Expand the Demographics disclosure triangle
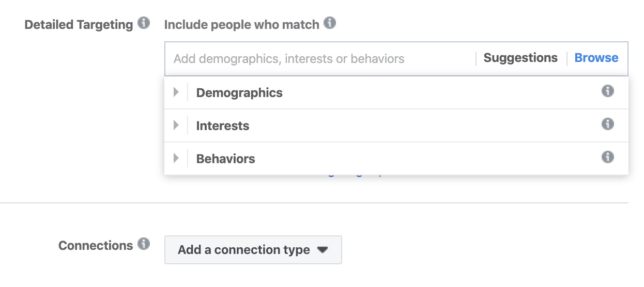644x287 pixels. click(176, 92)
